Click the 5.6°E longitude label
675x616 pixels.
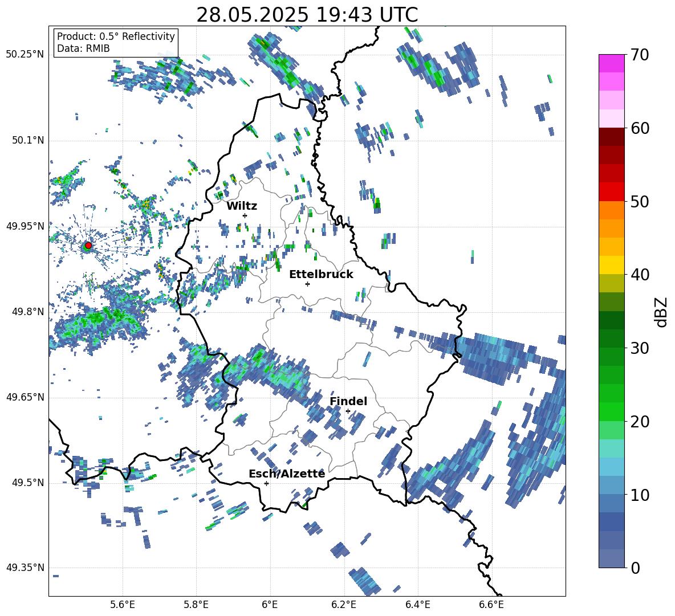pos(123,605)
